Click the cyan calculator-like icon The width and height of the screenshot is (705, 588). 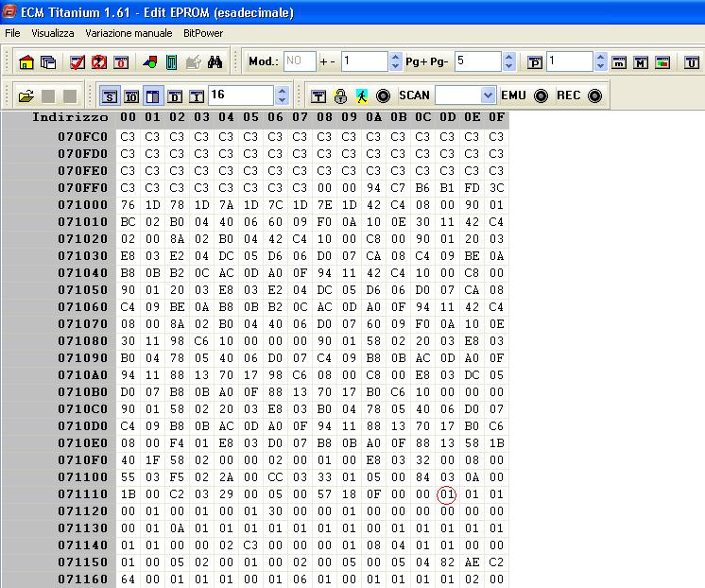pos(171,62)
